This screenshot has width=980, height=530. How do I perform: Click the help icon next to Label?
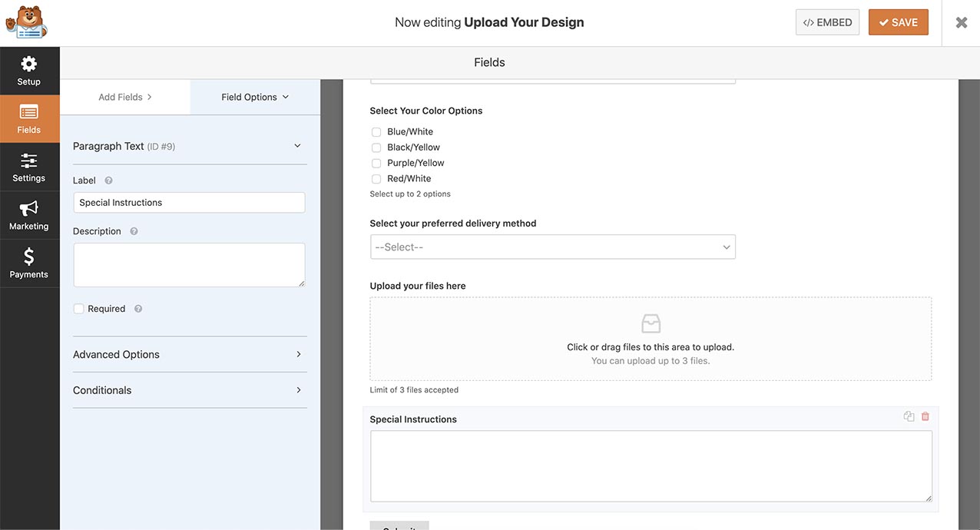tap(107, 180)
